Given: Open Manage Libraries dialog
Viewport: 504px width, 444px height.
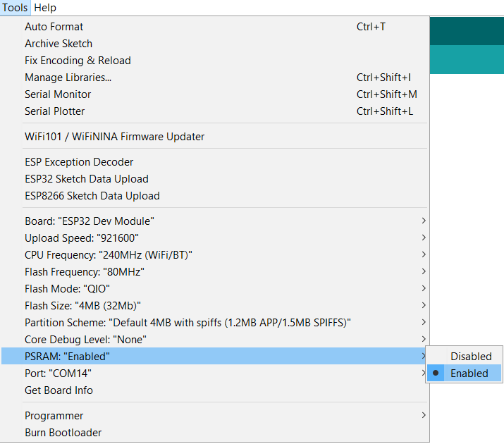Looking at the screenshot, I should click(x=68, y=78).
